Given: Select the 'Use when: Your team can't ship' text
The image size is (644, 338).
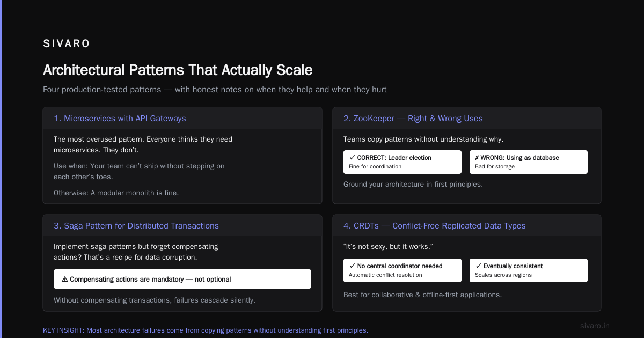Looking at the screenshot, I should [x=139, y=171].
